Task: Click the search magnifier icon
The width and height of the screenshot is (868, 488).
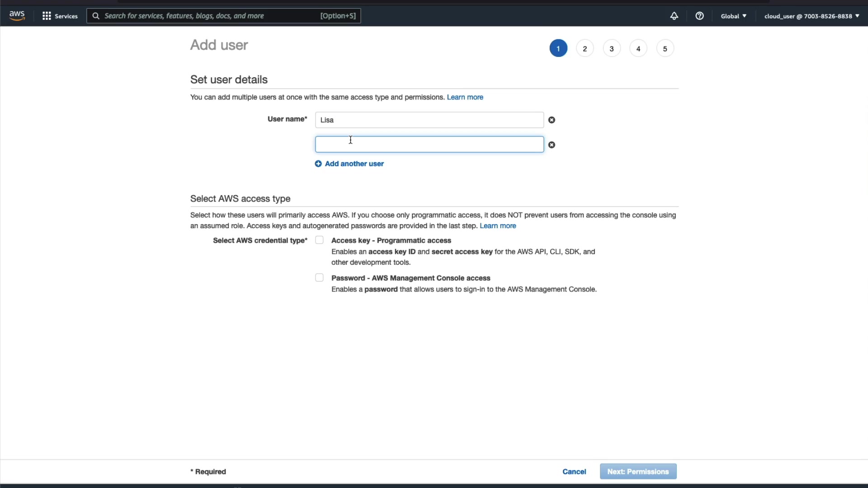Action: coord(96,16)
